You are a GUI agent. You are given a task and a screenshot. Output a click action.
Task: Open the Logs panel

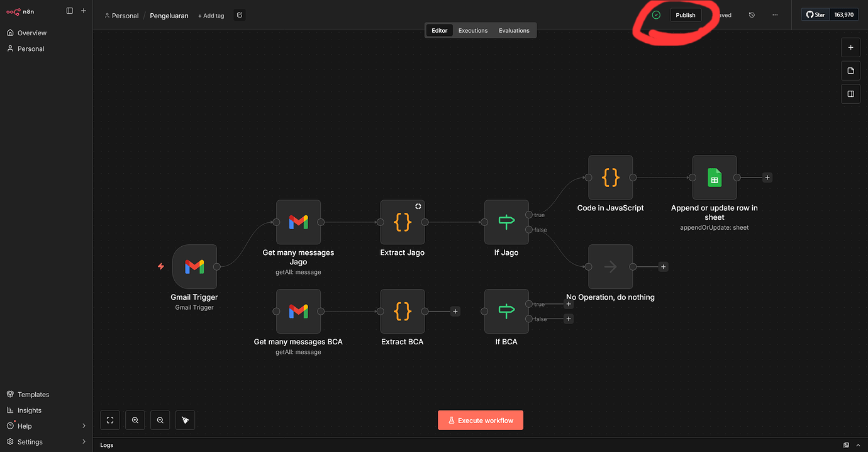[x=107, y=445]
